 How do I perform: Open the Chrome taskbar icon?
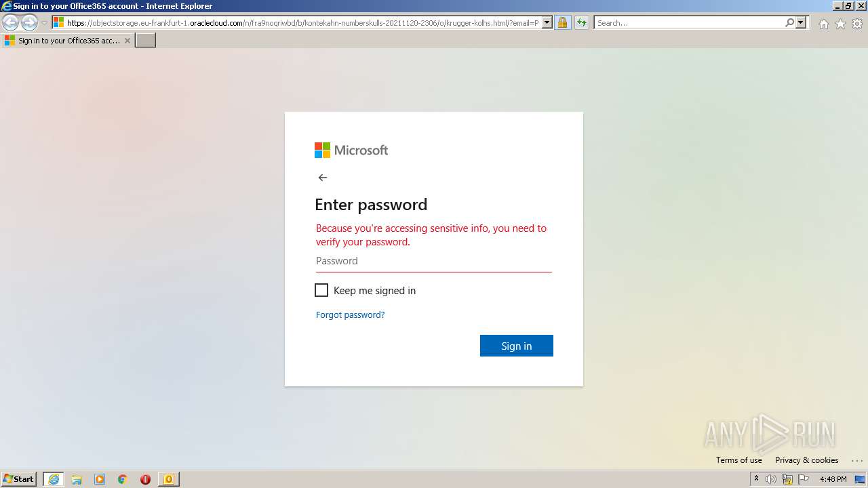click(123, 479)
